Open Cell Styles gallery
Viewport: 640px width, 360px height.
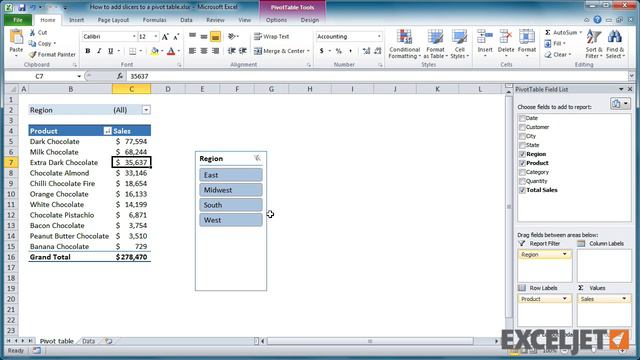coord(460,44)
